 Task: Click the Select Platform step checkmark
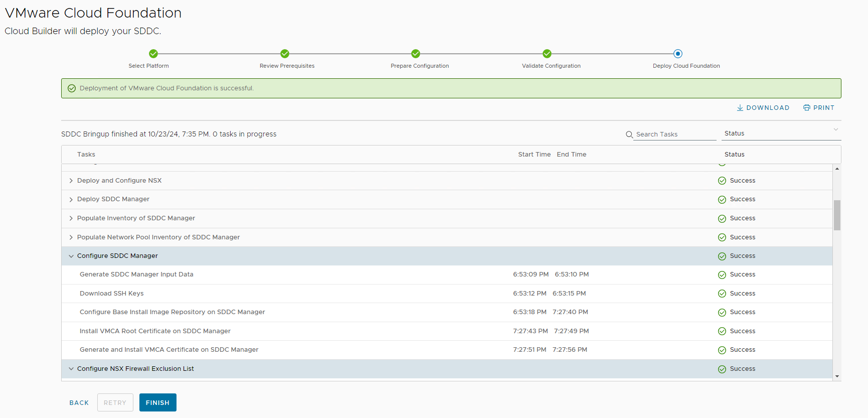153,54
